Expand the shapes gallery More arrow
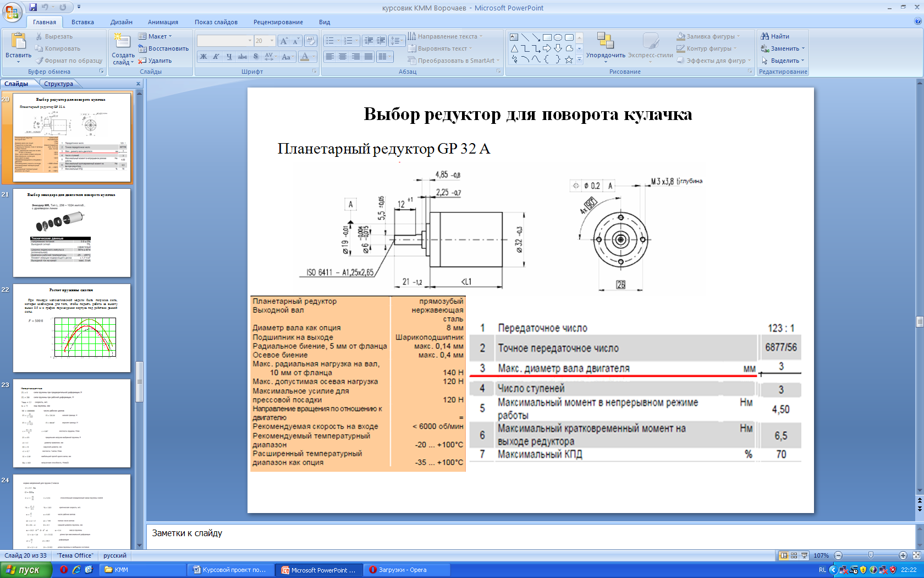 (x=579, y=59)
